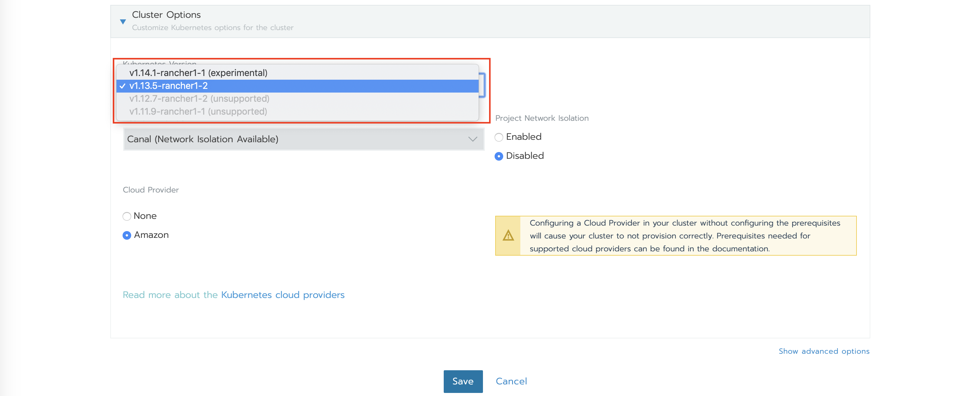Image resolution: width=980 pixels, height=396 pixels.
Task: Show advanced options
Action: [824, 351]
